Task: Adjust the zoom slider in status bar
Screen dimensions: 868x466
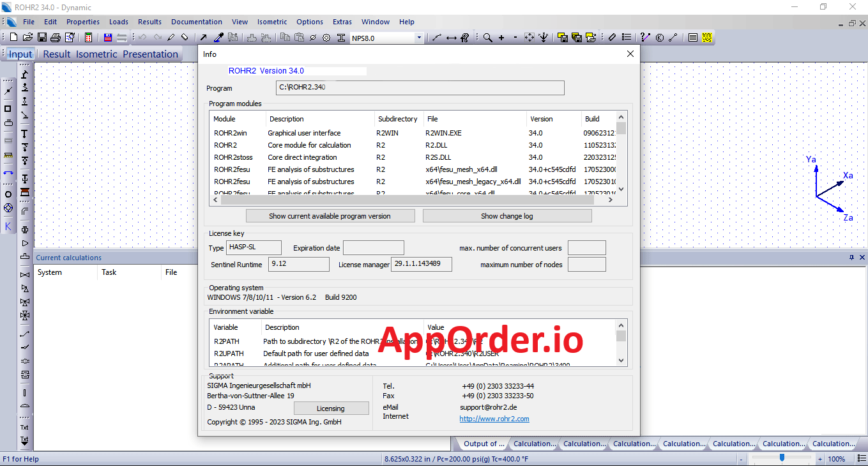Action: pos(782,458)
